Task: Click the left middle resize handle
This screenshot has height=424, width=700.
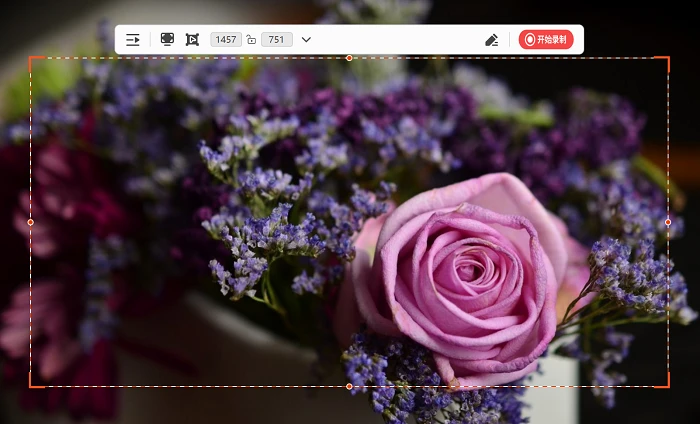Action: 30,222
